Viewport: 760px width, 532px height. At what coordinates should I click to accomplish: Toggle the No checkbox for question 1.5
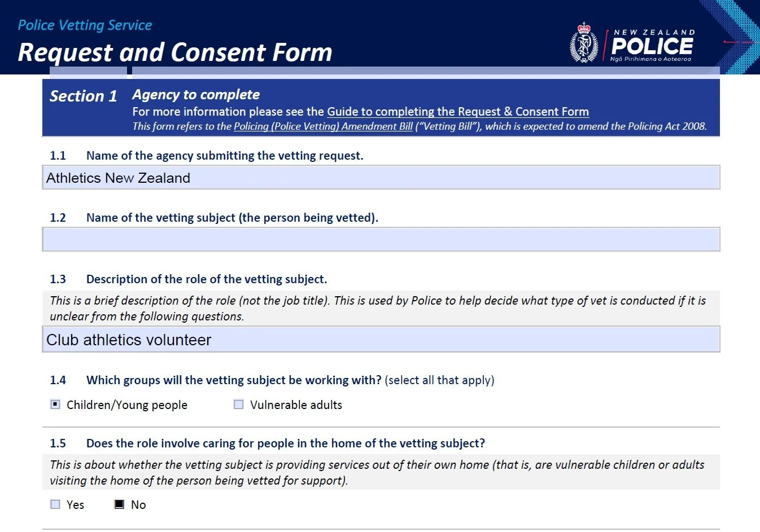tap(119, 504)
